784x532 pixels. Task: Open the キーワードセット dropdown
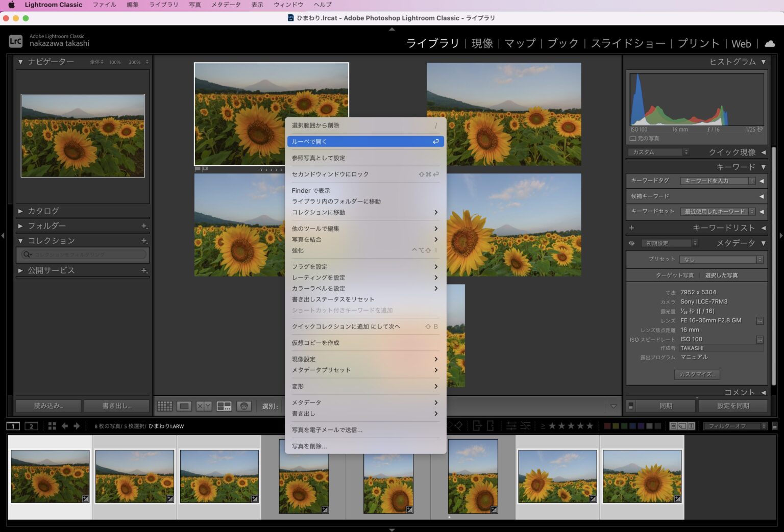(x=718, y=211)
